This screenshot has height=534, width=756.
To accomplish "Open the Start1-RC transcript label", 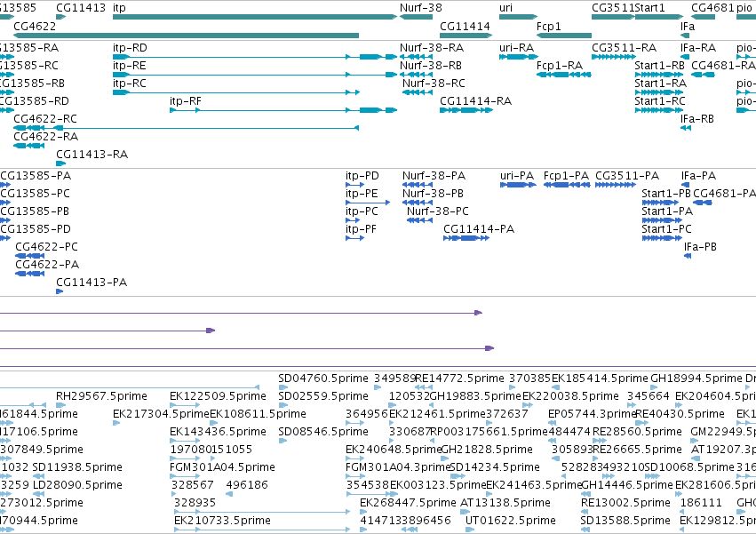I will [x=659, y=101].
